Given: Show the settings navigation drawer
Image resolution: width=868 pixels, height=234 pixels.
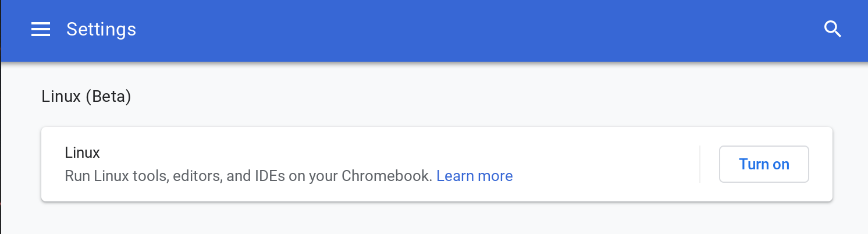Looking at the screenshot, I should 41,29.
